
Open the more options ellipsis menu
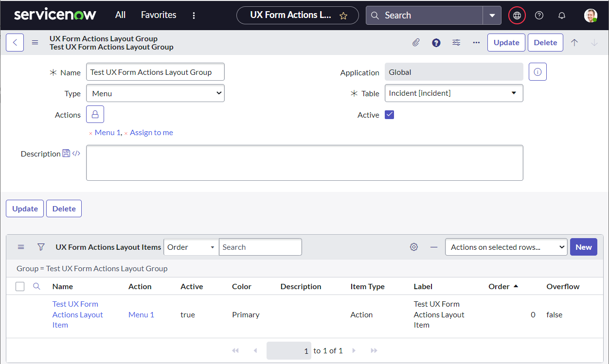[476, 42]
